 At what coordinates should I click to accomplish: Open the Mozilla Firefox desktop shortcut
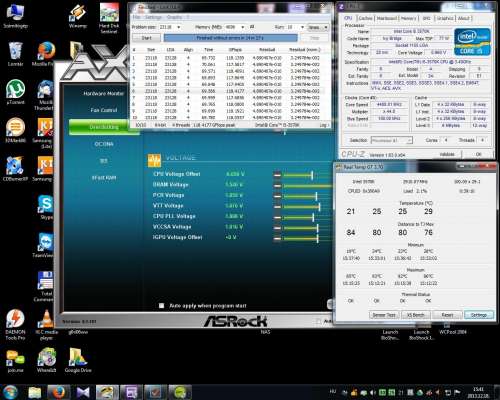[46, 54]
